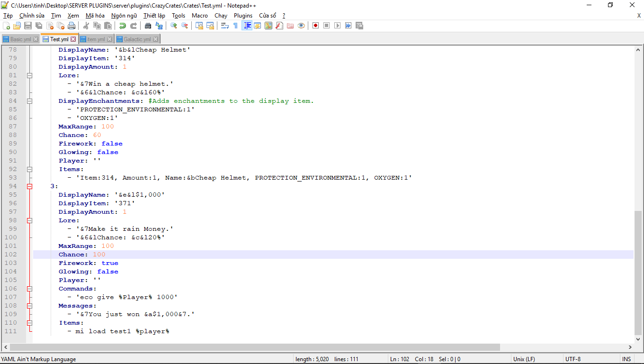
Task: Collapse the Commands block at line 106
Action: (x=29, y=289)
